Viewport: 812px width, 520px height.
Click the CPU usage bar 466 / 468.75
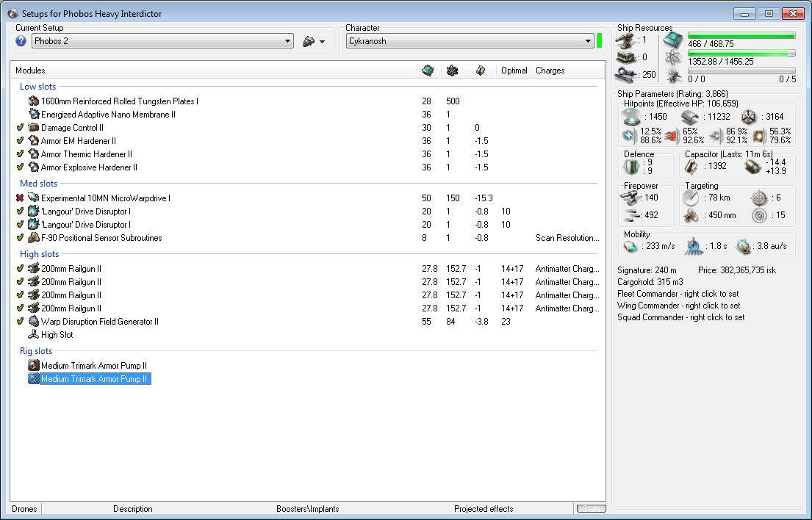pyautogui.click(x=741, y=36)
